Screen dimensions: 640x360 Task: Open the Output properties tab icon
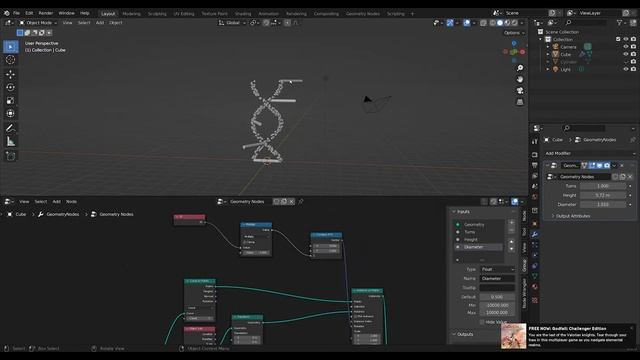(x=535, y=165)
